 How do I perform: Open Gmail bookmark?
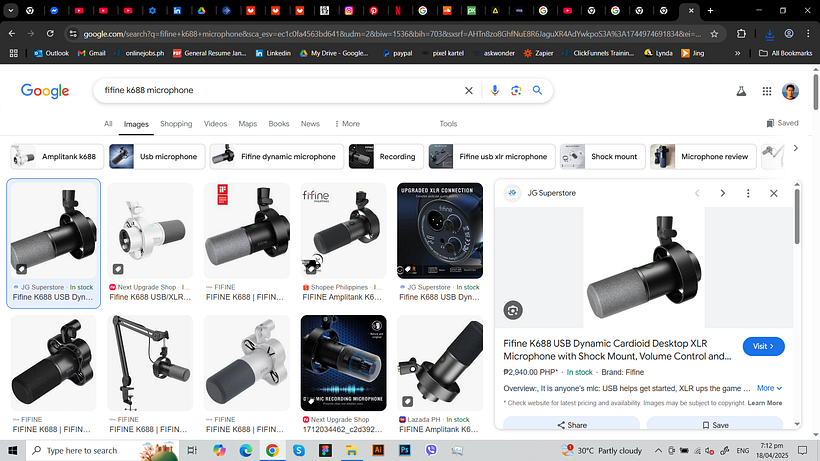(92, 53)
